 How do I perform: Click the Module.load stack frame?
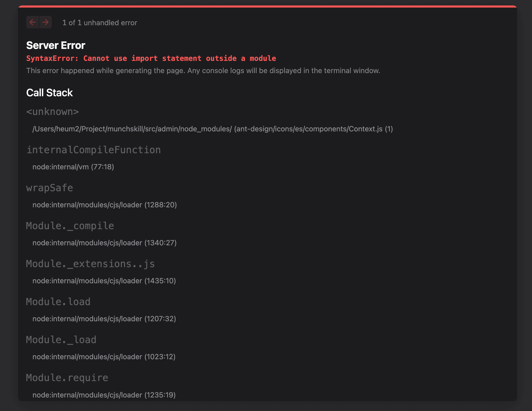(x=58, y=302)
